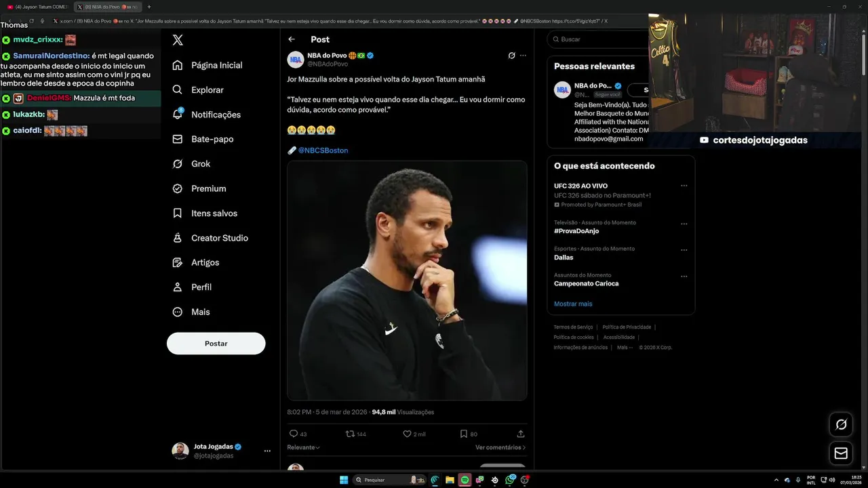Image resolution: width=868 pixels, height=488 pixels.
Task: Click the Jota Jogadas profile avatar
Action: [180, 451]
